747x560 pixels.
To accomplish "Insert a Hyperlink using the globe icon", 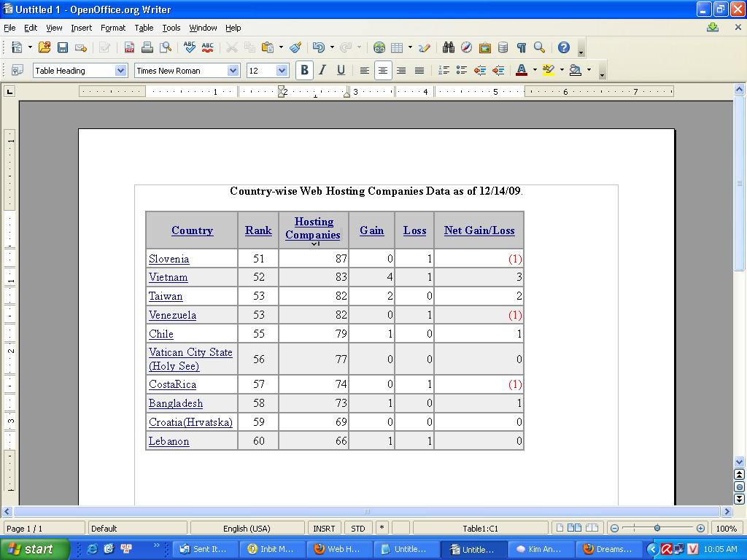I will click(x=379, y=47).
